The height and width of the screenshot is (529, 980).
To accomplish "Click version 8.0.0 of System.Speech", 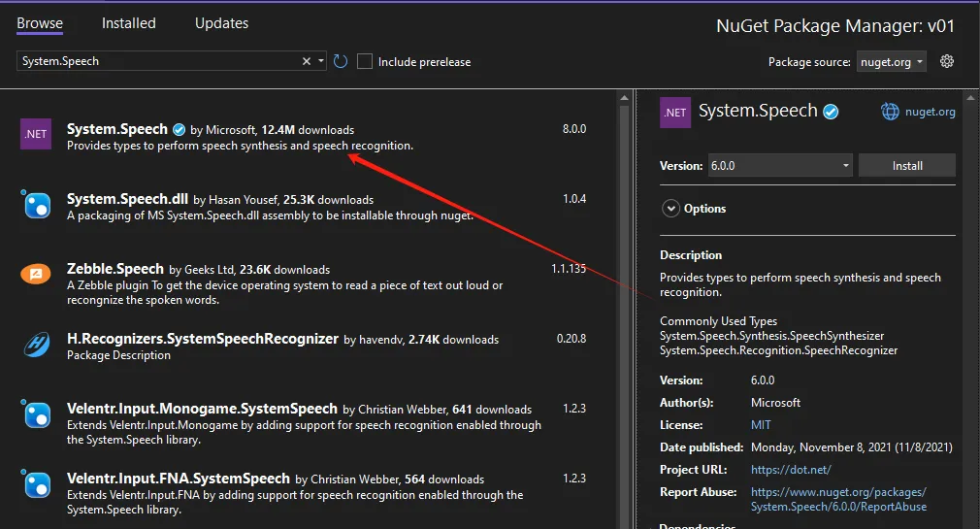I will click(574, 129).
